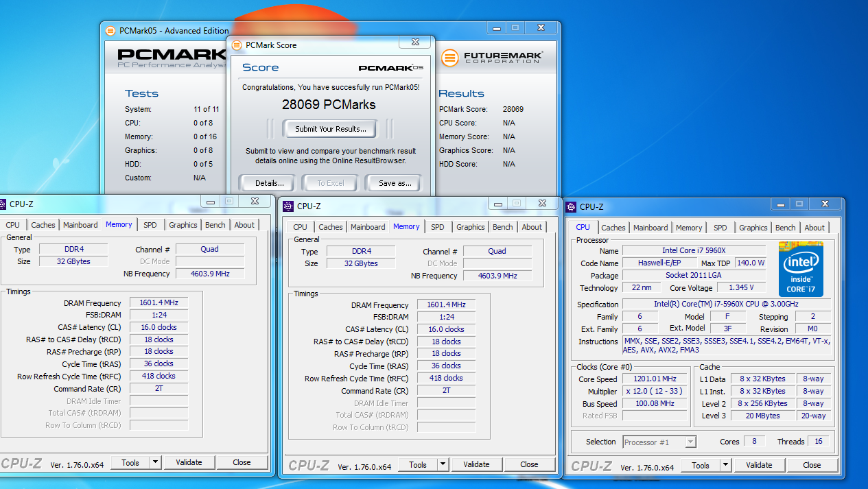This screenshot has height=489, width=868.
Task: Click the Multiplier value x 12.0 (12 - 33)
Action: coord(655,392)
